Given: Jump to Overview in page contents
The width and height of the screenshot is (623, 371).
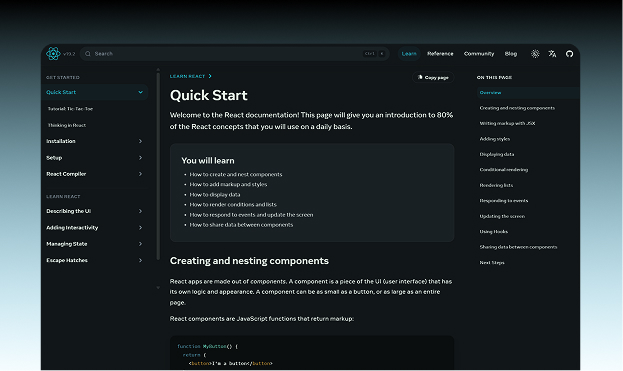Looking at the screenshot, I should (490, 93).
